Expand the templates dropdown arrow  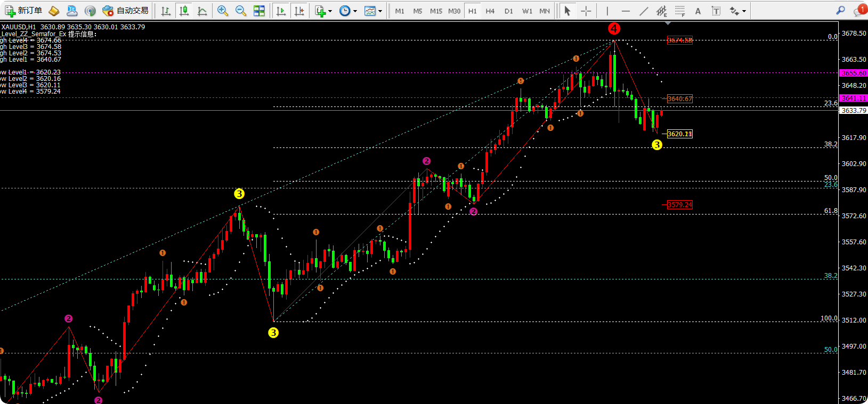pos(380,11)
